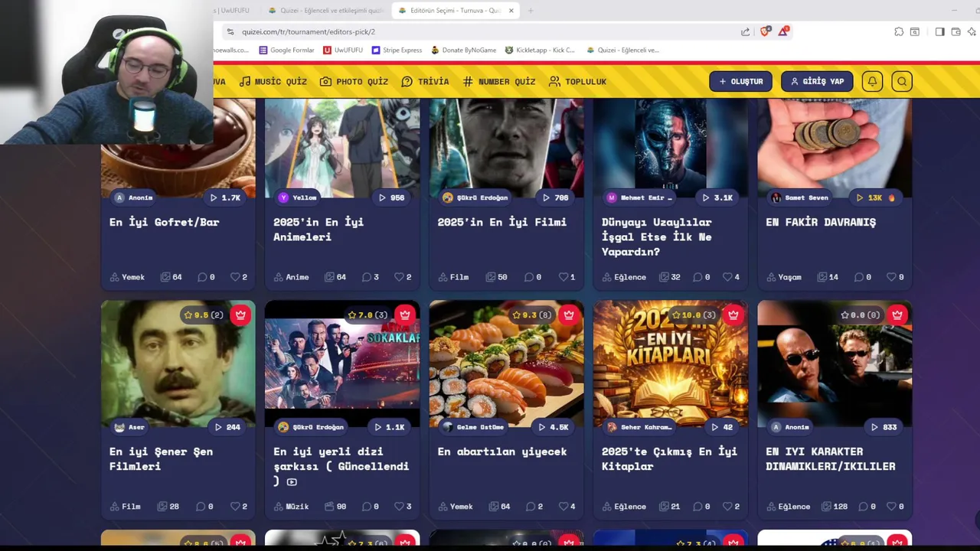Click the Brave shields icon

(765, 31)
